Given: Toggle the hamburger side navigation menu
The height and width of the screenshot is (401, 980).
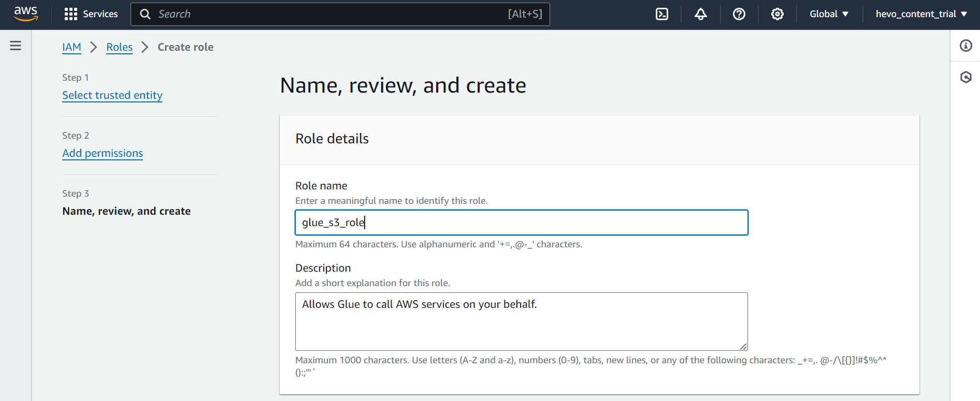Looking at the screenshot, I should coord(16,46).
